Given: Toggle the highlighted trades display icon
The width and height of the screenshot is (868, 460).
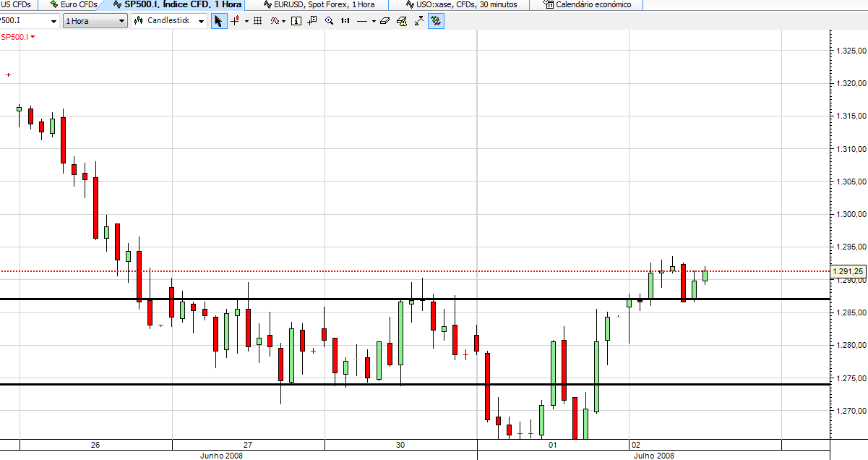Looking at the screenshot, I should click(436, 21).
